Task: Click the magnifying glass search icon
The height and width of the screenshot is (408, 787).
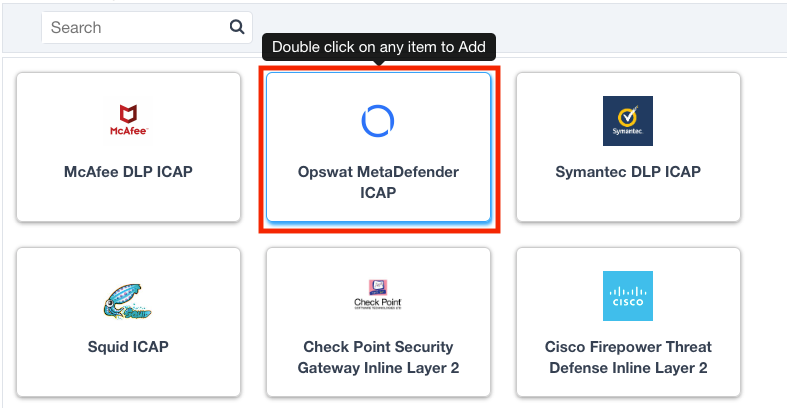Action: coord(237,27)
